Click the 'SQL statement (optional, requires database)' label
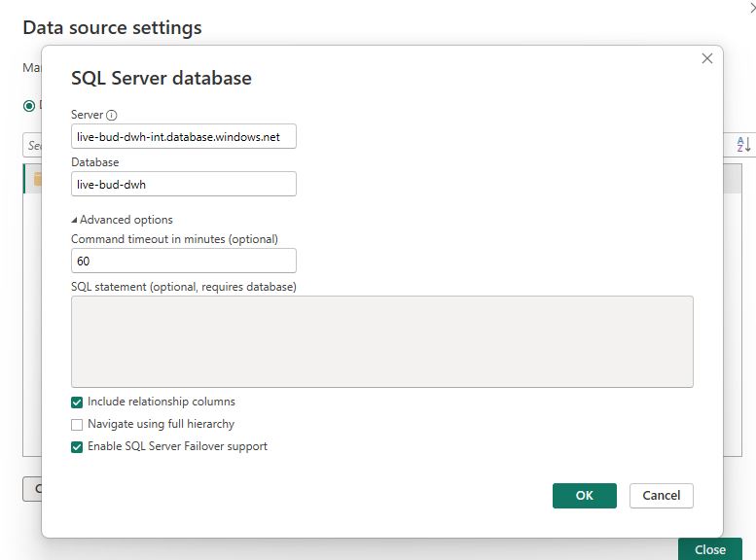756x560 pixels. (184, 287)
